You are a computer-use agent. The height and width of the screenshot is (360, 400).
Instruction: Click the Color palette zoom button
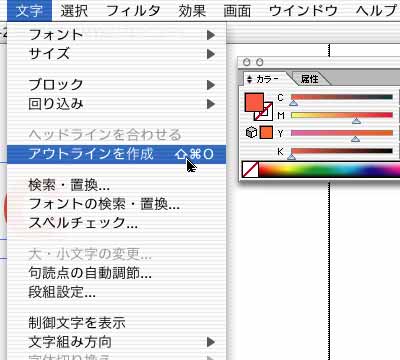coord(260,62)
